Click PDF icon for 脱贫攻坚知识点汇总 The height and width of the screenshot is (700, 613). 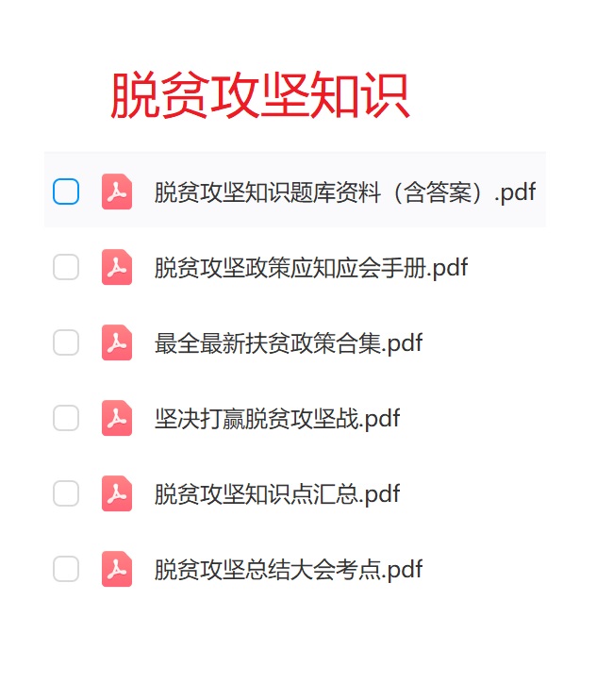point(117,493)
